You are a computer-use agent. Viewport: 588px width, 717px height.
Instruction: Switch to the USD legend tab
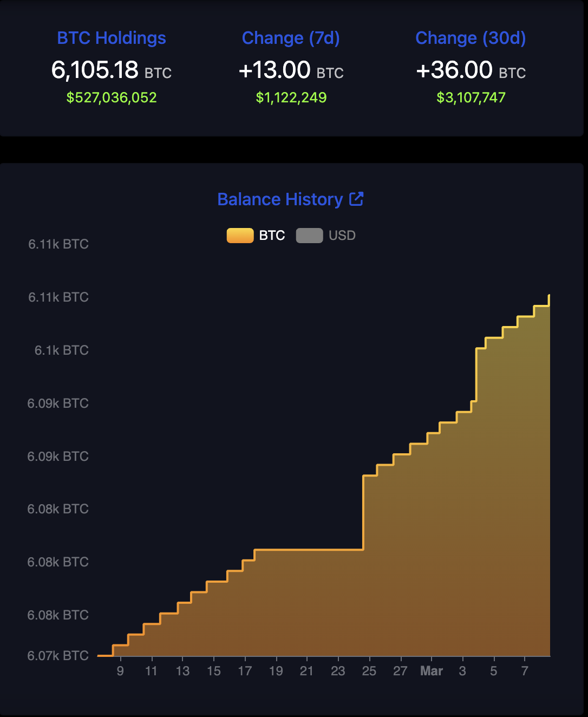[x=325, y=235]
